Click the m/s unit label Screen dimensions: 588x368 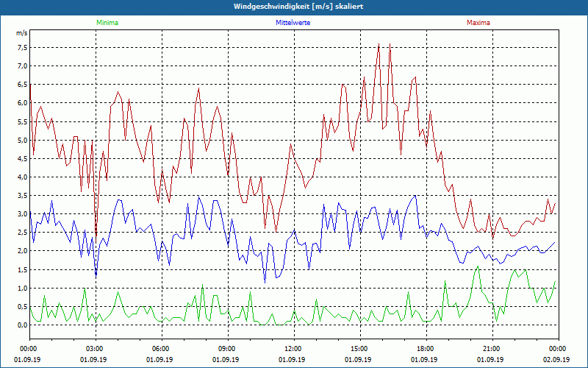tap(21, 33)
